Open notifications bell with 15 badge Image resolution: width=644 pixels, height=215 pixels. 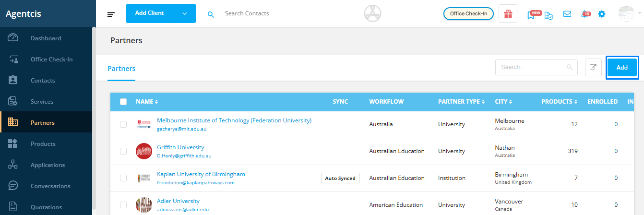tap(585, 14)
